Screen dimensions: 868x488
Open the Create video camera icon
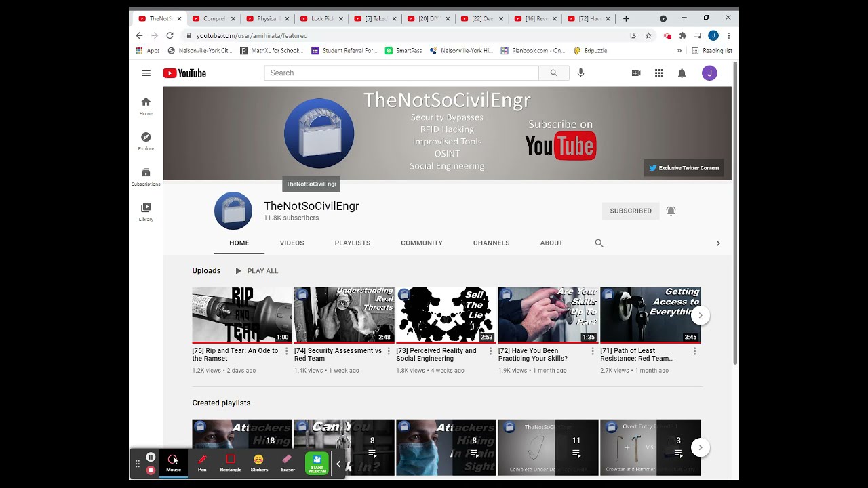click(x=636, y=73)
